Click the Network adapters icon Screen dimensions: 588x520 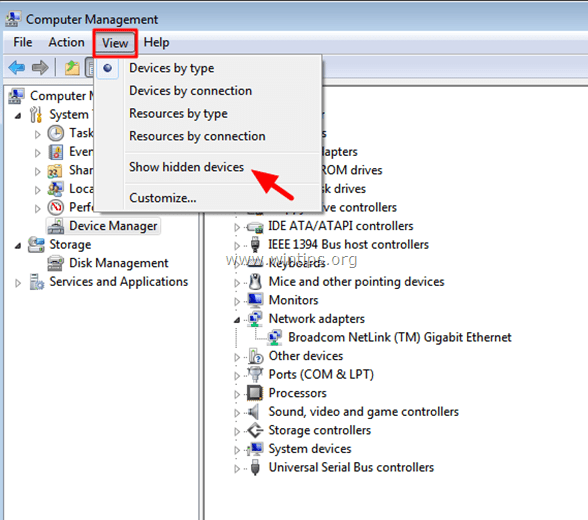click(255, 319)
